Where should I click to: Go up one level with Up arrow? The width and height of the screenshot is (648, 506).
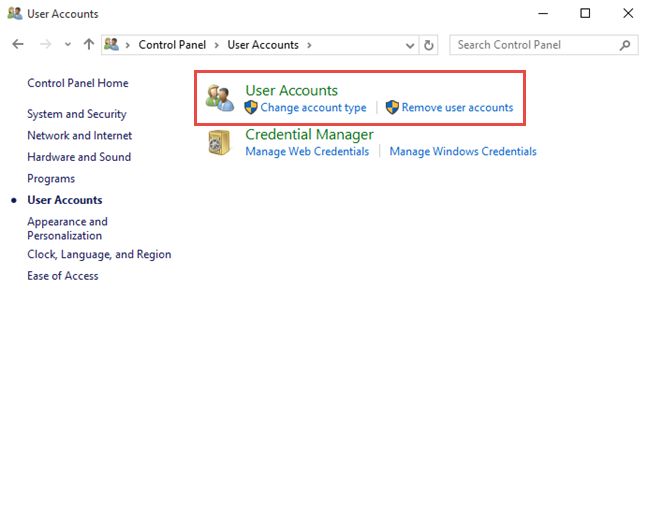(x=88, y=44)
